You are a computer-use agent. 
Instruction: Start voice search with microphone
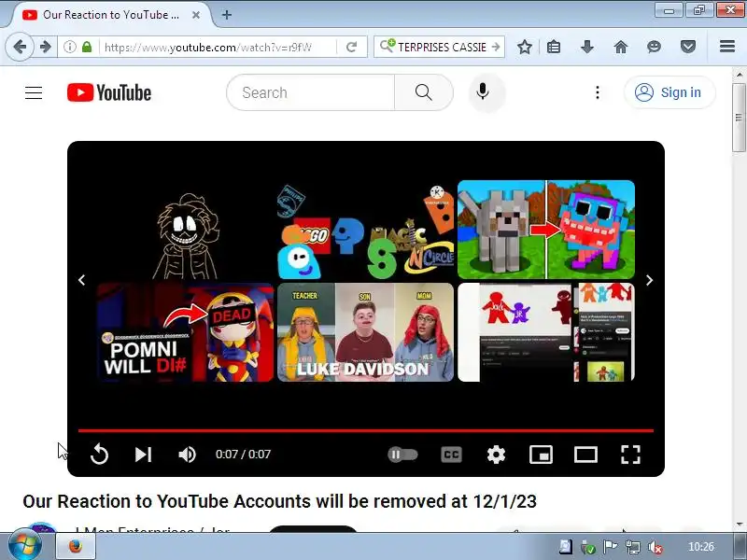pos(483,91)
